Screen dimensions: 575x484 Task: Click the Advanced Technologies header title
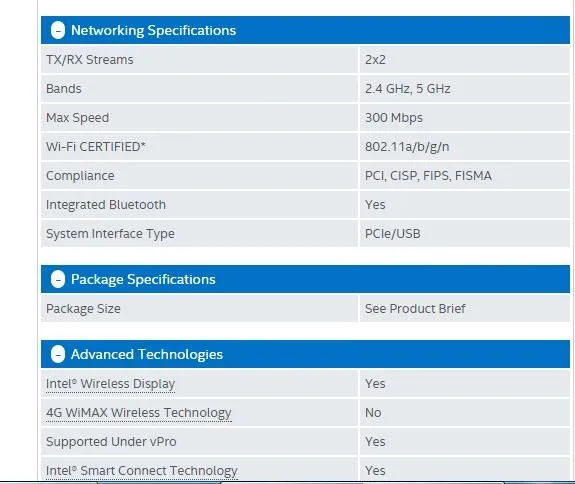147,355
